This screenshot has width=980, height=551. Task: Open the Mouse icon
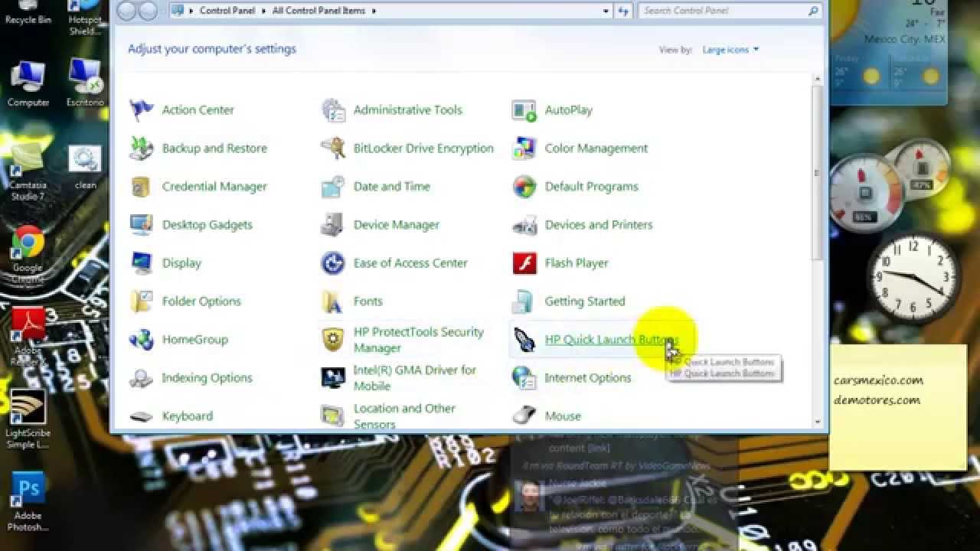pyautogui.click(x=524, y=416)
